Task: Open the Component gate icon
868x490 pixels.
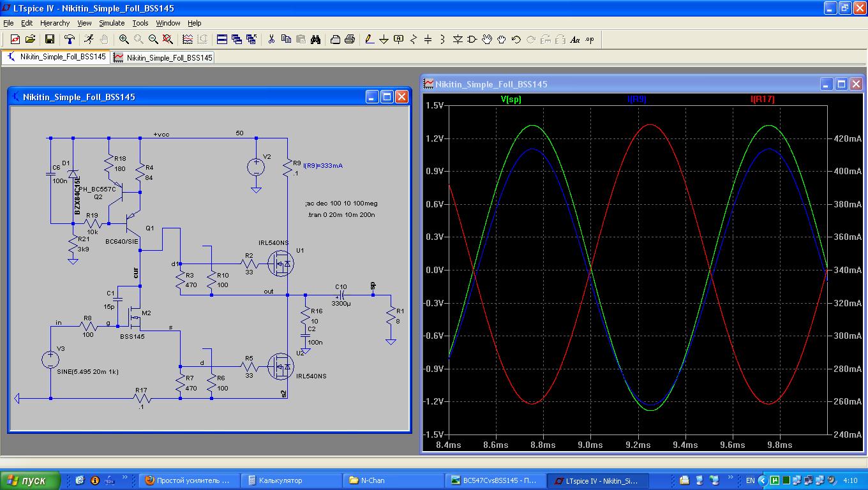Action: coord(472,40)
